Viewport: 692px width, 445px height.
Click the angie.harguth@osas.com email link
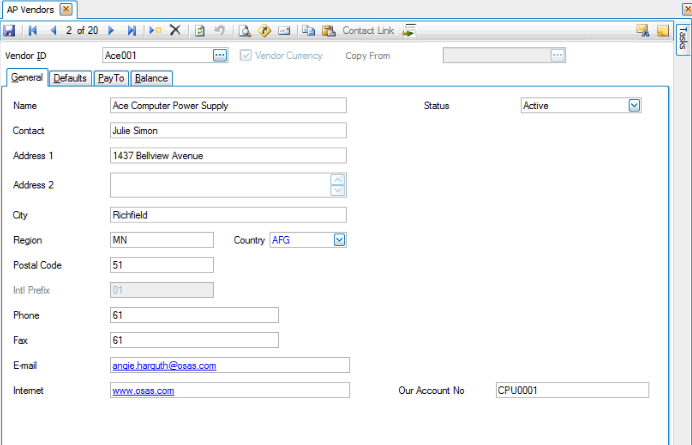164,366
